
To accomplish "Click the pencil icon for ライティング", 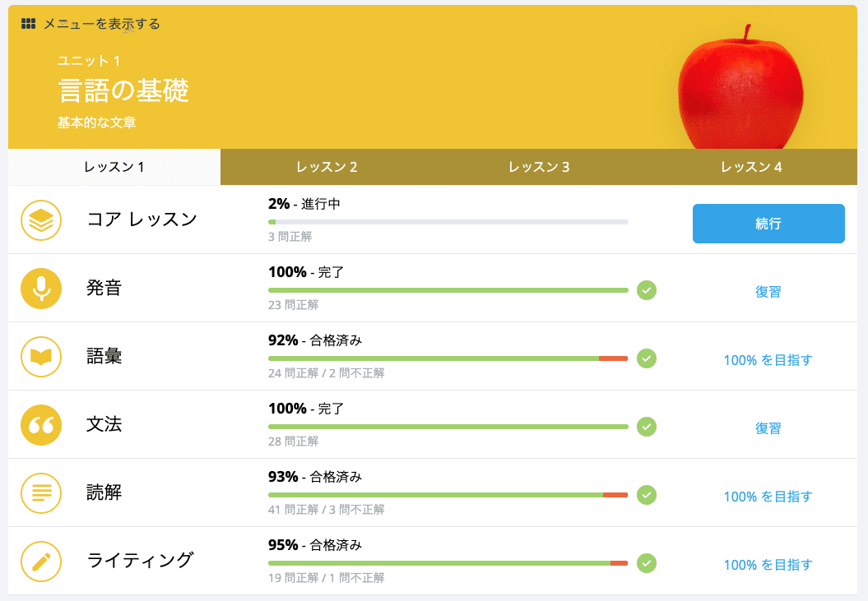I will click(41, 562).
